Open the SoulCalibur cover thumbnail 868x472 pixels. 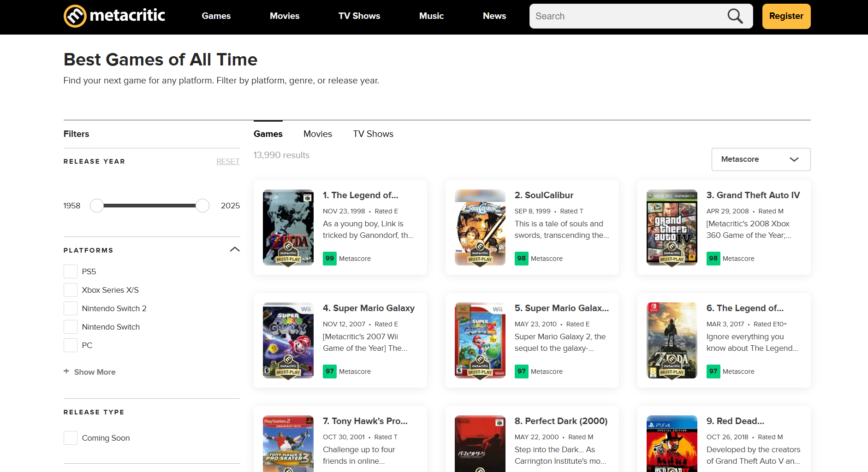click(x=480, y=228)
